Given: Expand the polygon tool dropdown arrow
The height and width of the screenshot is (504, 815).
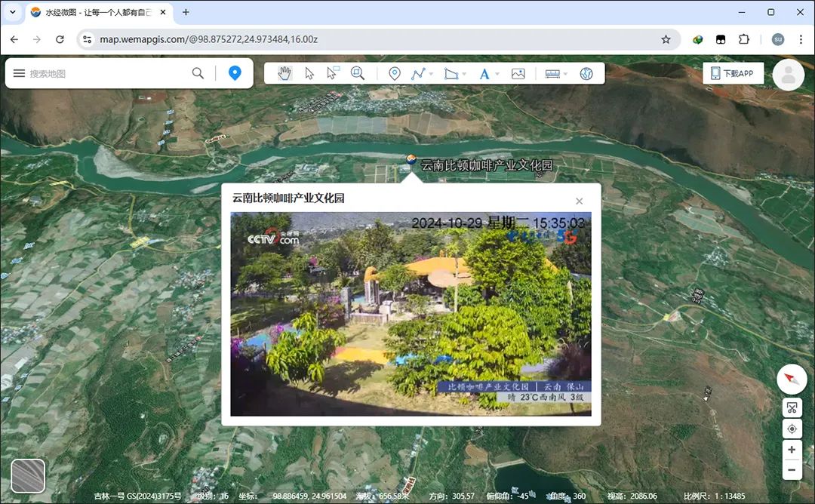Looking at the screenshot, I should (x=464, y=74).
